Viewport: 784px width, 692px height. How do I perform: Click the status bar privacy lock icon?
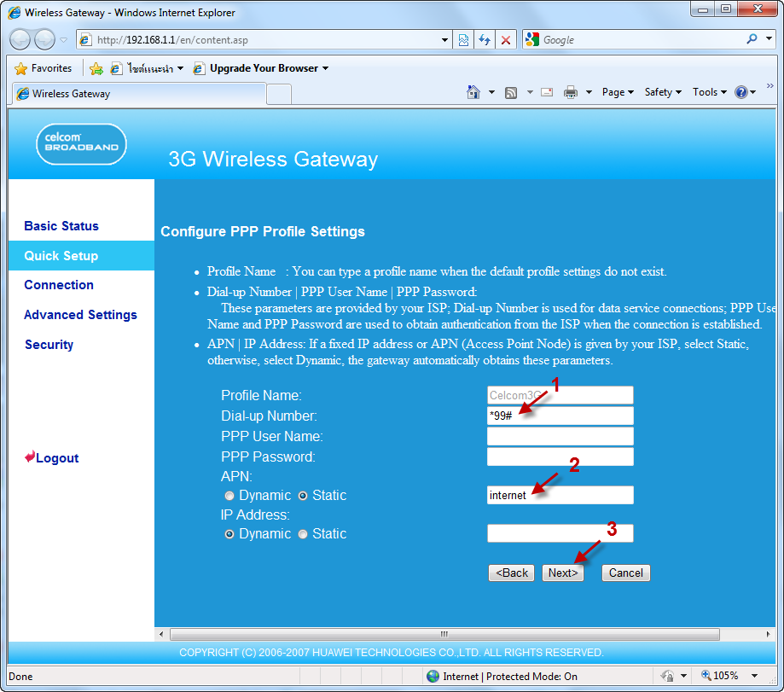click(x=667, y=676)
